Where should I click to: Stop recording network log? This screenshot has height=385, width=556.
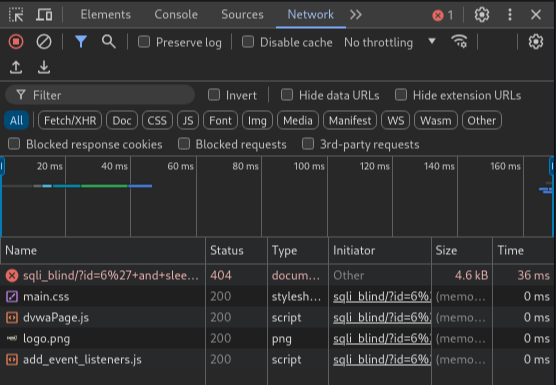click(16, 42)
